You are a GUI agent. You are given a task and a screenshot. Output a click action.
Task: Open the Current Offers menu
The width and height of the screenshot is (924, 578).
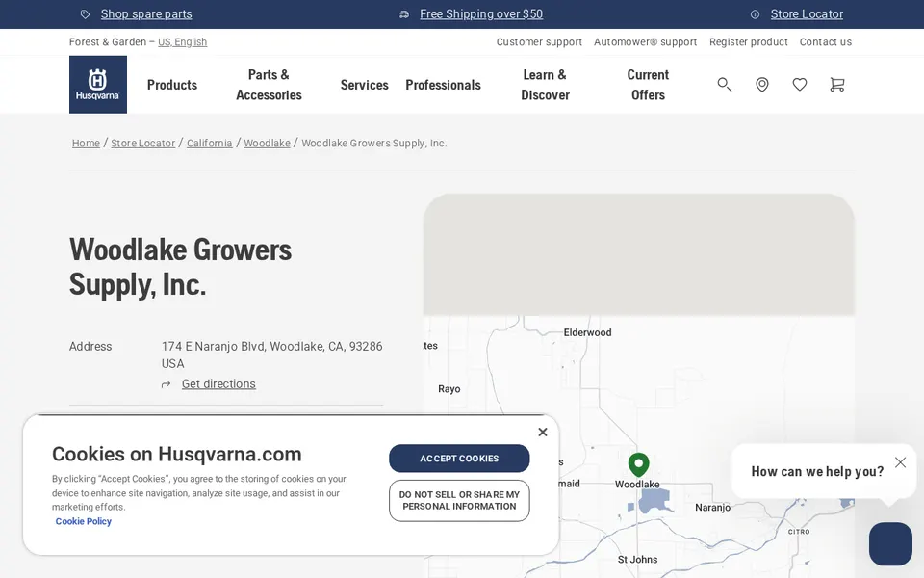click(648, 85)
